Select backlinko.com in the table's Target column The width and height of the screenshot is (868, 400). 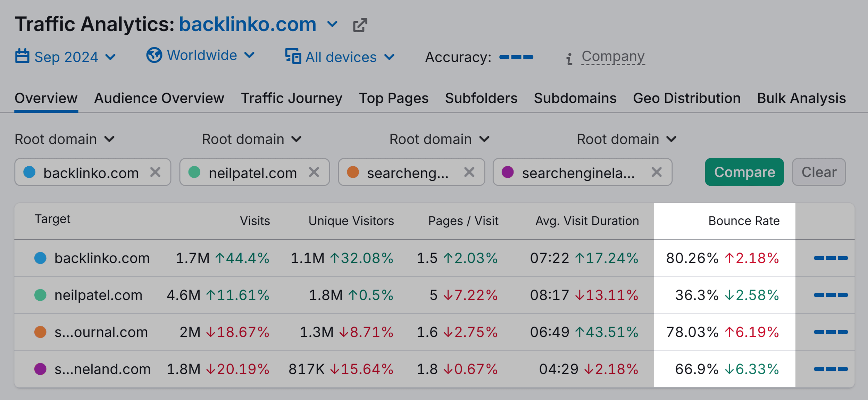coord(102,258)
